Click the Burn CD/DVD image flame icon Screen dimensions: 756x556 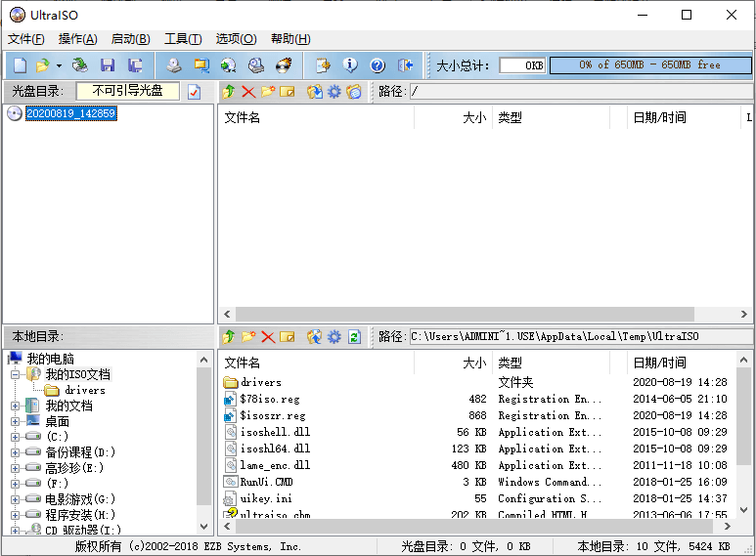click(284, 65)
